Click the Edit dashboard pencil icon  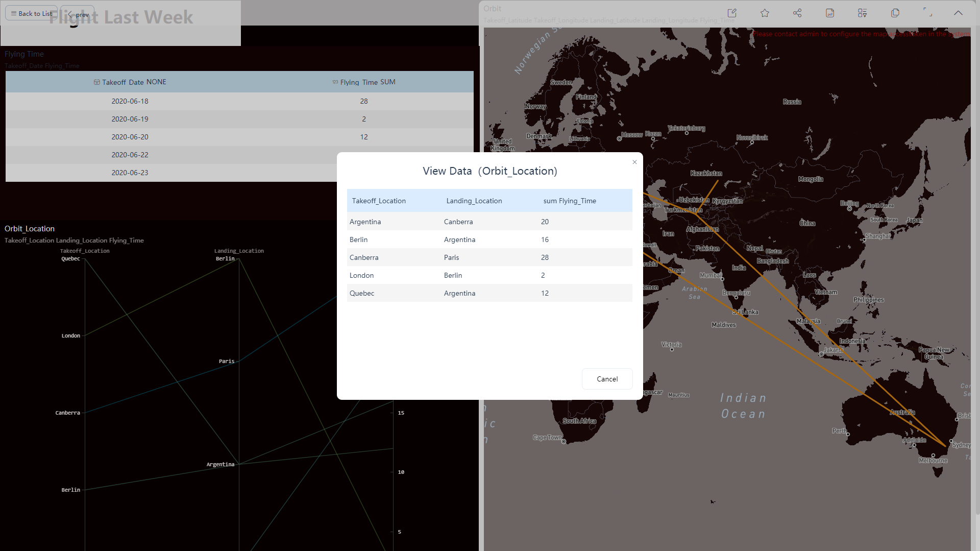pyautogui.click(x=732, y=13)
